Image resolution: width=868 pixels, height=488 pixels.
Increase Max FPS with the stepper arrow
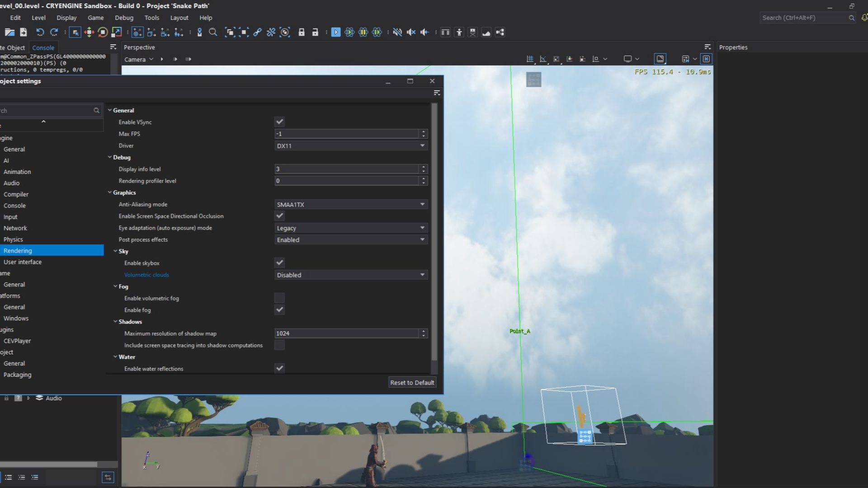coord(423,132)
